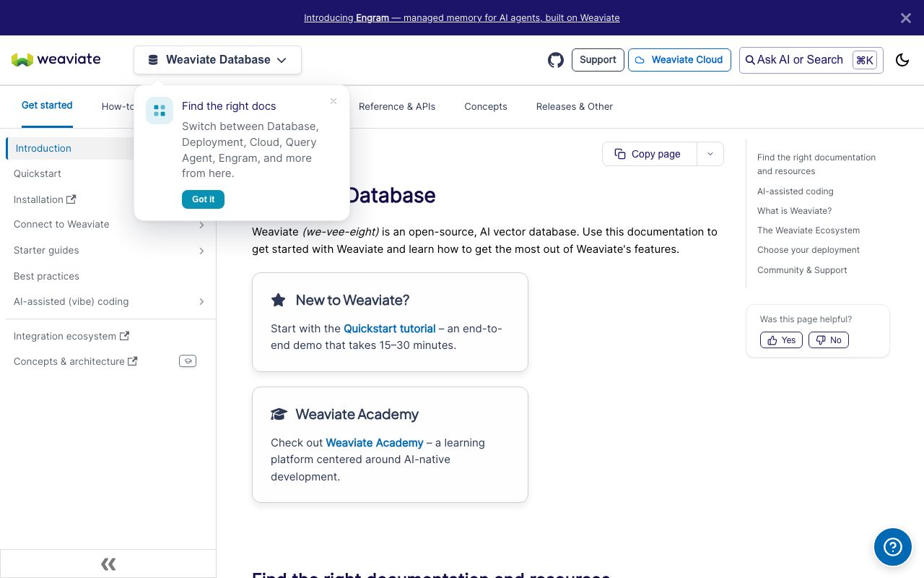Jump to AI-assisted coding in table of contents
This screenshot has height=578, width=924.
pos(796,191)
